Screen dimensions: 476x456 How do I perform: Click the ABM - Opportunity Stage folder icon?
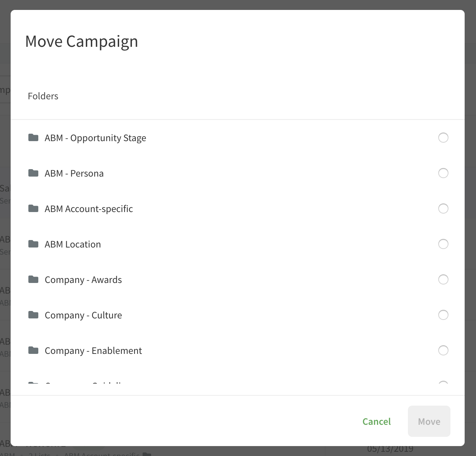33,137
